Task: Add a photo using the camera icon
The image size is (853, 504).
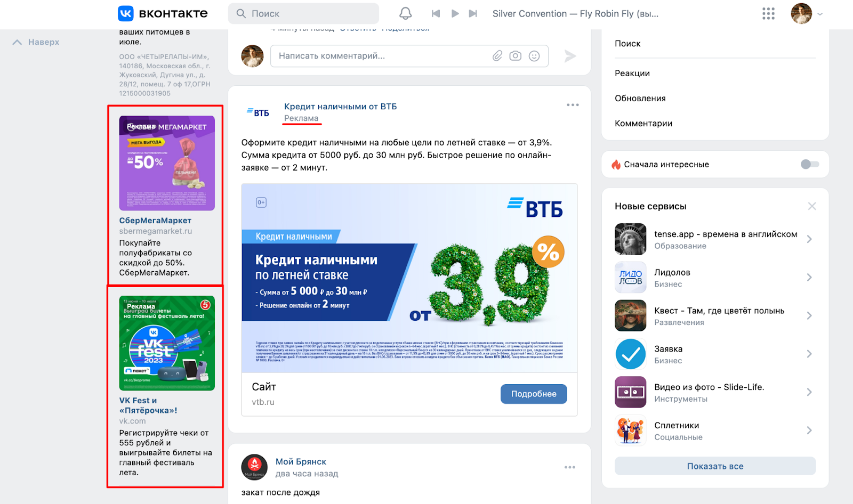Action: (515, 55)
